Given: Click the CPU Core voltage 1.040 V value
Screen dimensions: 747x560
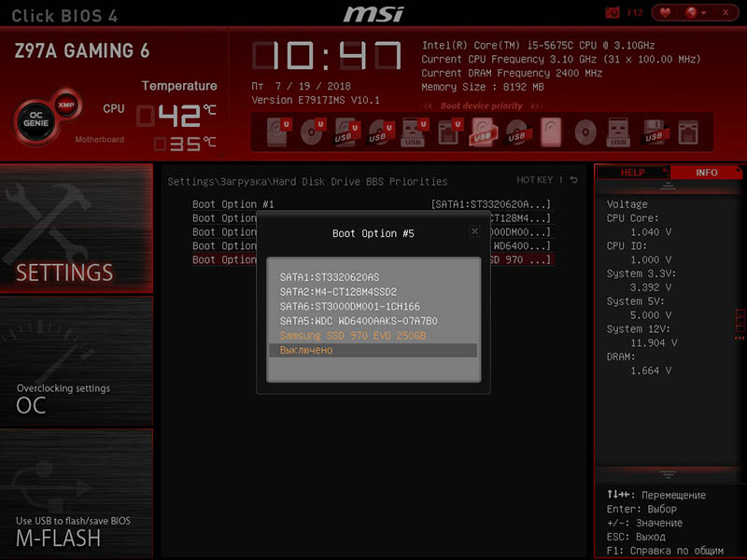Looking at the screenshot, I should coord(651,231).
